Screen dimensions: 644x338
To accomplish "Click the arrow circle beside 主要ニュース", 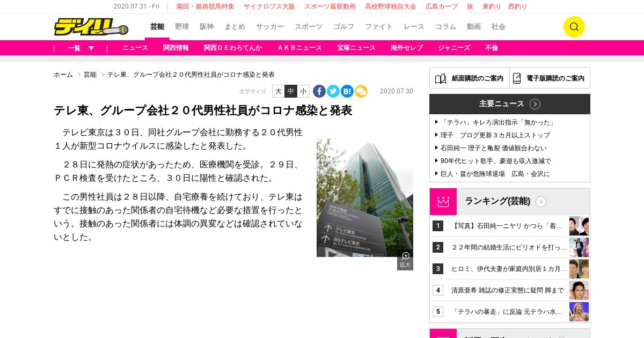I will click(x=535, y=104).
